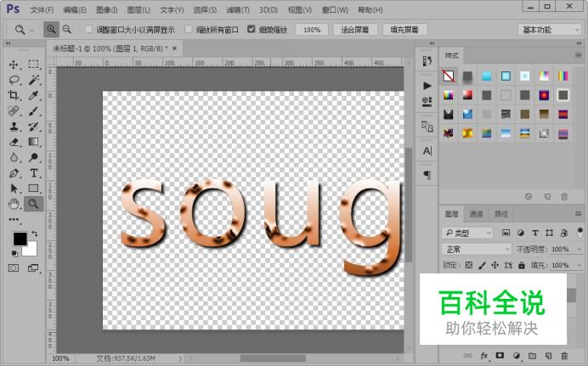Close the untitled document tab

(174, 48)
